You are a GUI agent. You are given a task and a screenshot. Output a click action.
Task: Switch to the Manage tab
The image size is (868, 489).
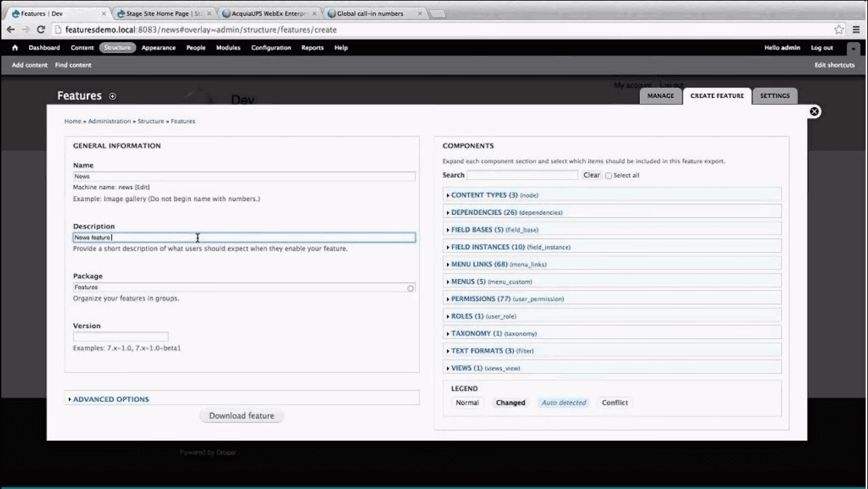660,96
